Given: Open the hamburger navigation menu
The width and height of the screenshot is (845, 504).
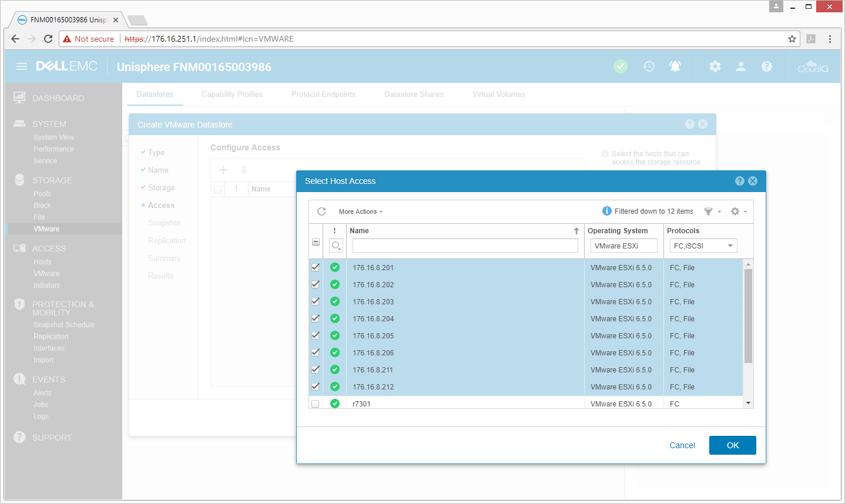Looking at the screenshot, I should click(x=22, y=66).
